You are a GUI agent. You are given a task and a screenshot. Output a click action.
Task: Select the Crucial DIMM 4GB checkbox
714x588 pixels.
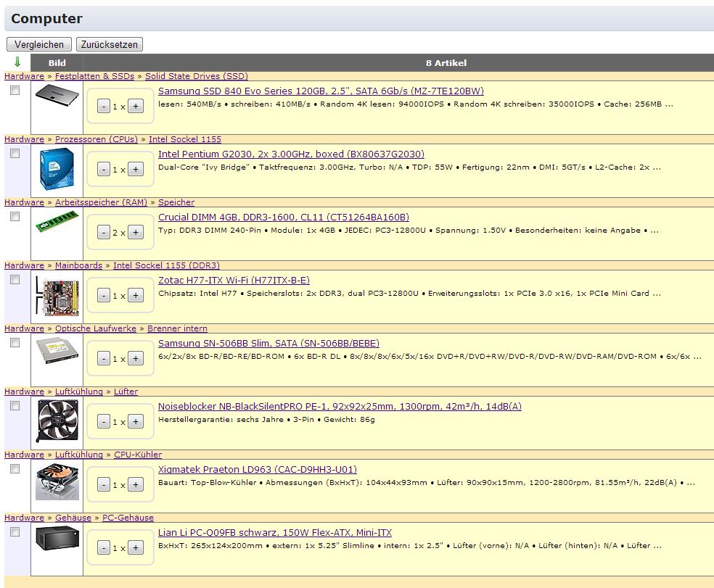pyautogui.click(x=15, y=217)
